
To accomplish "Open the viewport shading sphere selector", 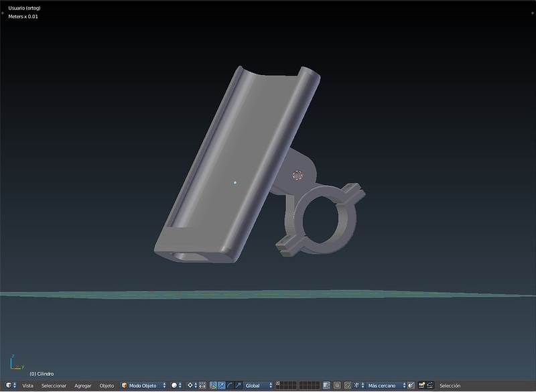I will pos(176,385).
